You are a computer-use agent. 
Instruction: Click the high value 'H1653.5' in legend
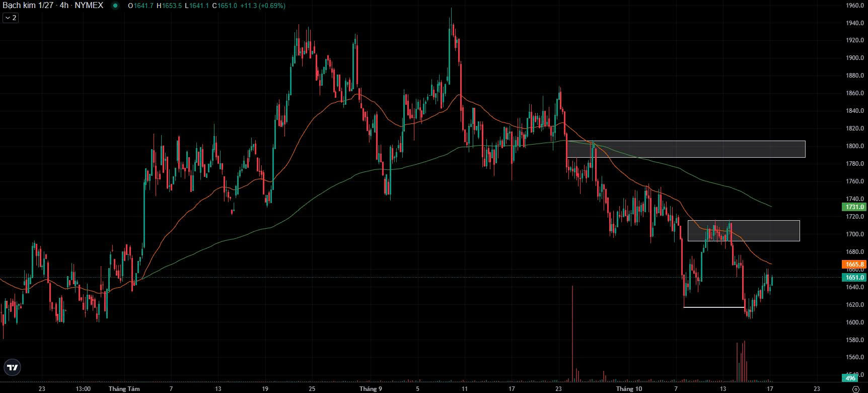(169, 6)
